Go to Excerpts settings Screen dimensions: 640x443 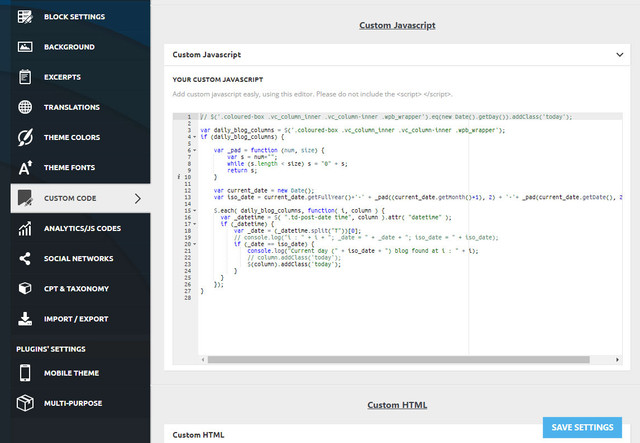tap(80, 77)
